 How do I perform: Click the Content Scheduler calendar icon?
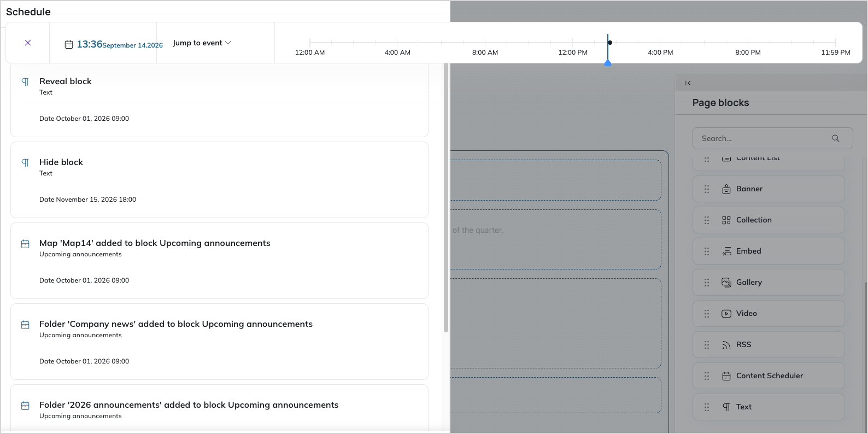point(726,376)
